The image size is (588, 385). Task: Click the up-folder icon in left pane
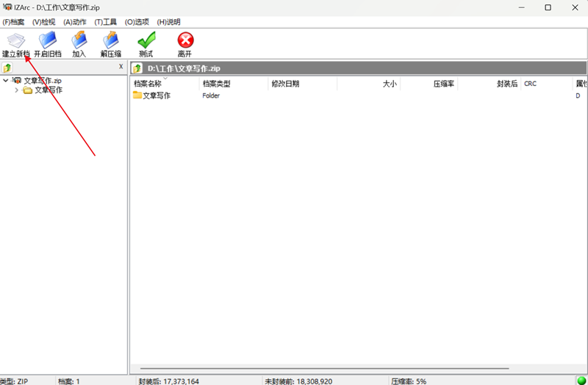(x=7, y=68)
